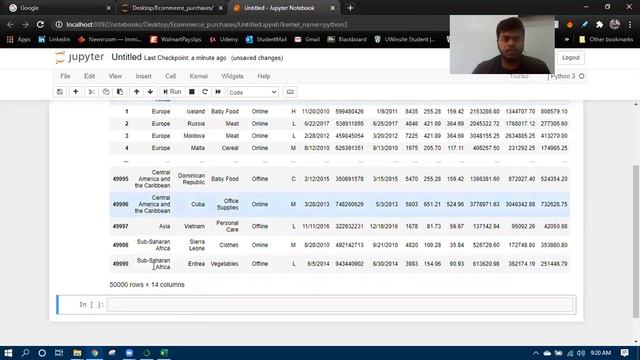Open the UWinsite Student bookmark
The image size is (640, 360).
pos(405,39)
